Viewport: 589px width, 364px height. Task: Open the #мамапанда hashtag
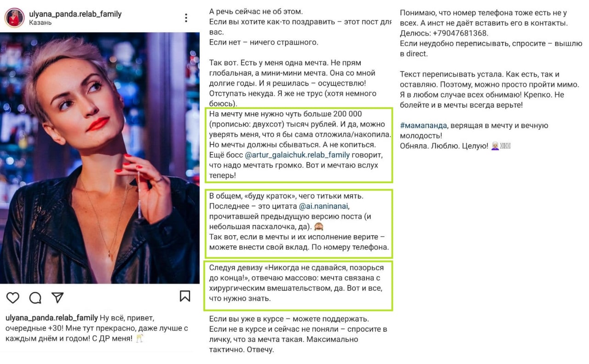pos(422,126)
